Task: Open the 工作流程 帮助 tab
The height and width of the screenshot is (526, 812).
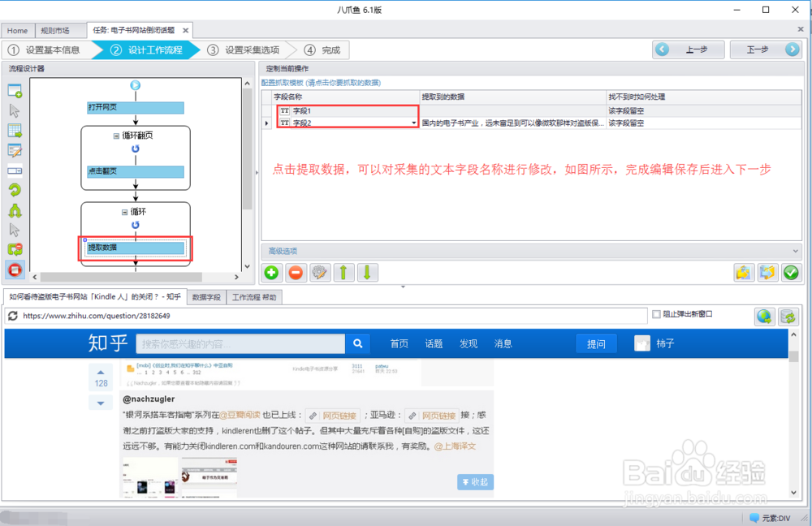Action: point(253,297)
